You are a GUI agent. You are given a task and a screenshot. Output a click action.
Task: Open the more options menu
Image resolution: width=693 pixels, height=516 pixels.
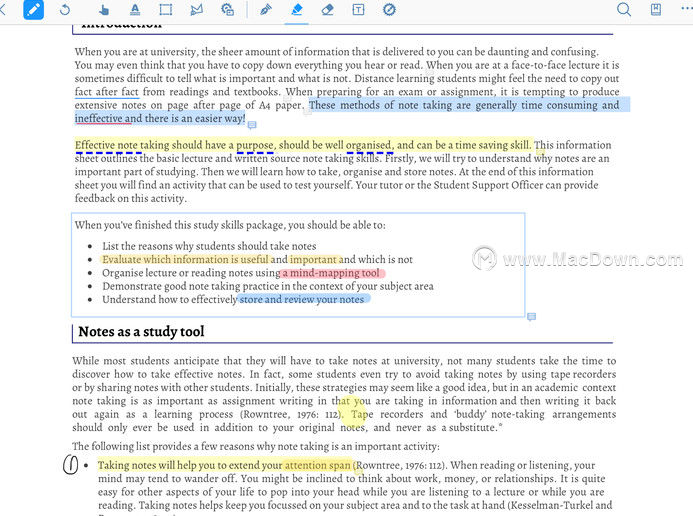point(687,8)
